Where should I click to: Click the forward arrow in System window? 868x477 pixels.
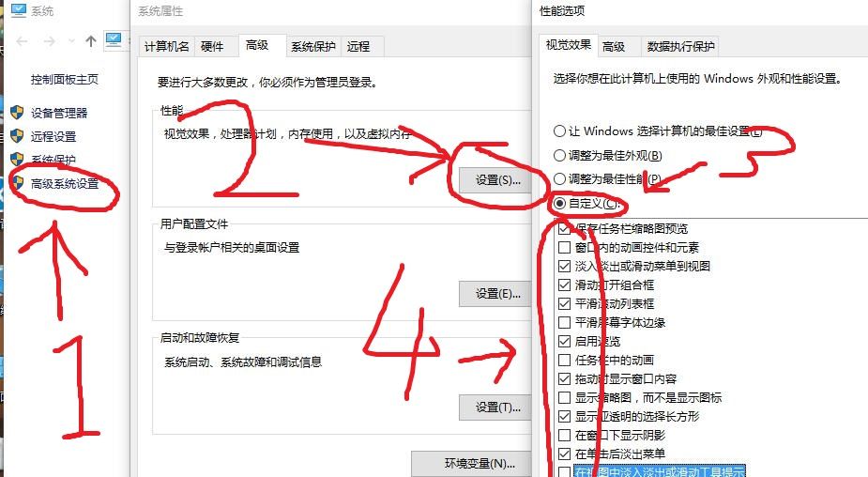[x=50, y=41]
